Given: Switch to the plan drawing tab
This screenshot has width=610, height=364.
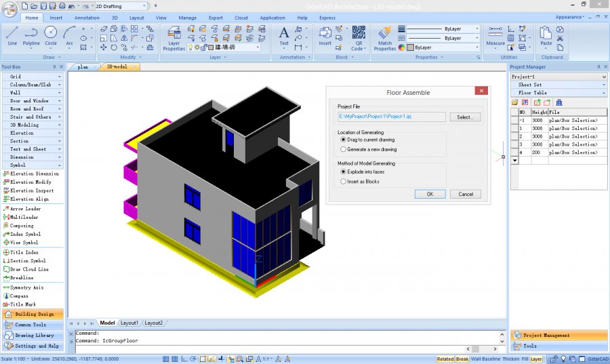Looking at the screenshot, I should click(x=83, y=67).
